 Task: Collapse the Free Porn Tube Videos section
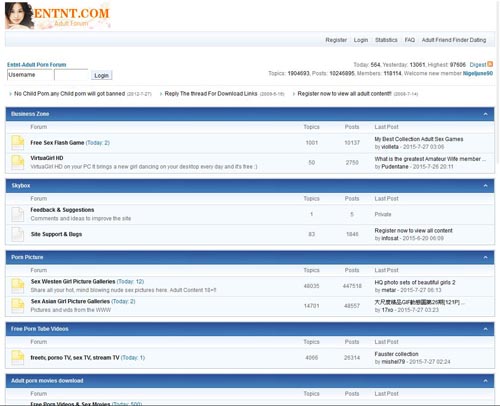[485, 329]
